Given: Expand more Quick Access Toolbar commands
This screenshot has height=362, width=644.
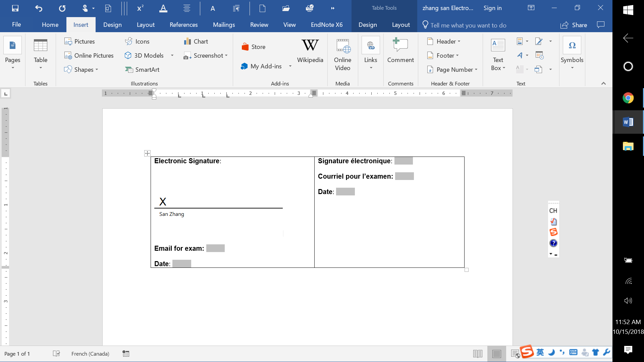Looking at the screenshot, I should coord(333,8).
